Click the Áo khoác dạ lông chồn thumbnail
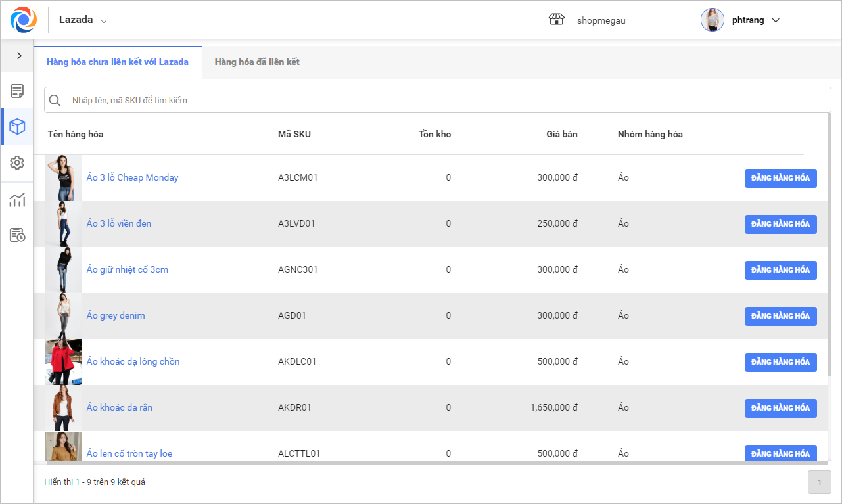842x504 pixels. [64, 362]
